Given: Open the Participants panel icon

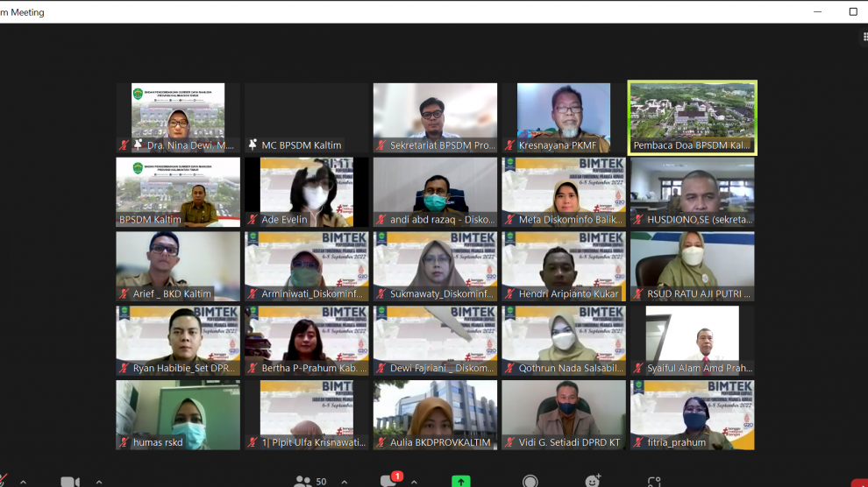Looking at the screenshot, I should 302,482.
